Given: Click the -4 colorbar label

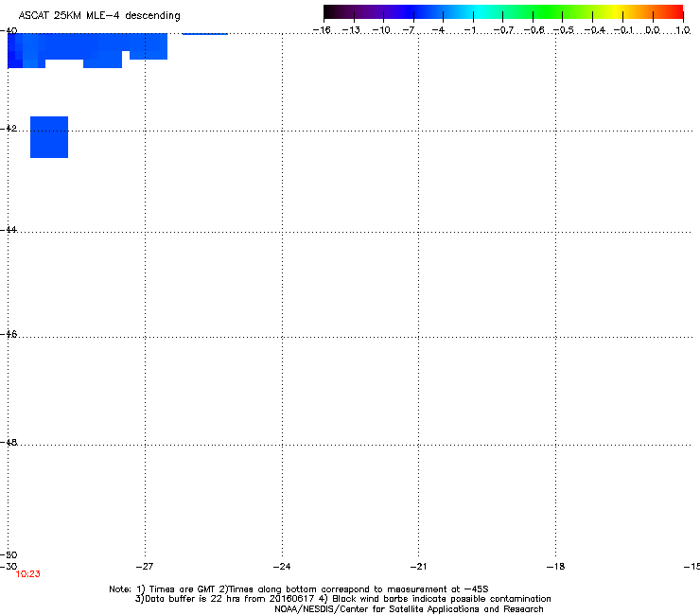Looking at the screenshot, I should [x=438, y=30].
